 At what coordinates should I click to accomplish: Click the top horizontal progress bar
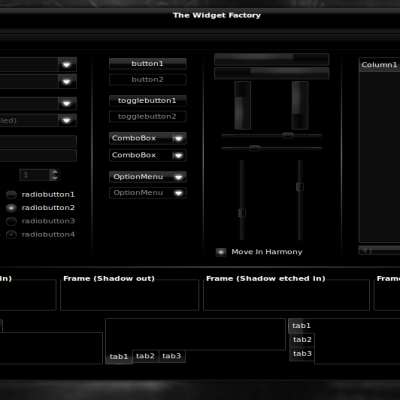click(272, 59)
